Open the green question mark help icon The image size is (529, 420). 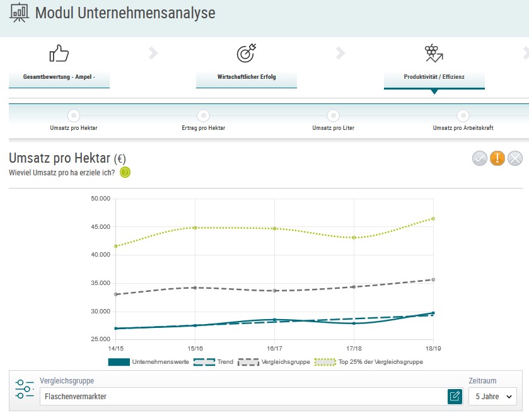pyautogui.click(x=125, y=172)
